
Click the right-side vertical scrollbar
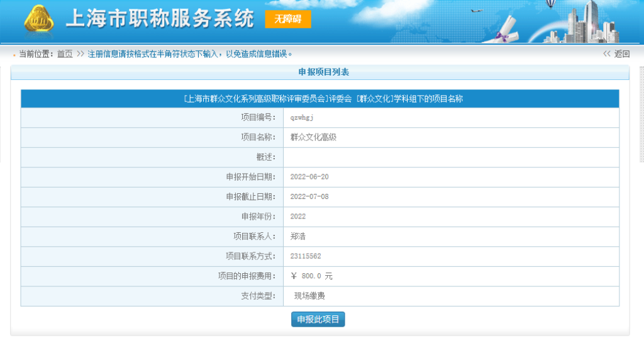(x=641, y=113)
